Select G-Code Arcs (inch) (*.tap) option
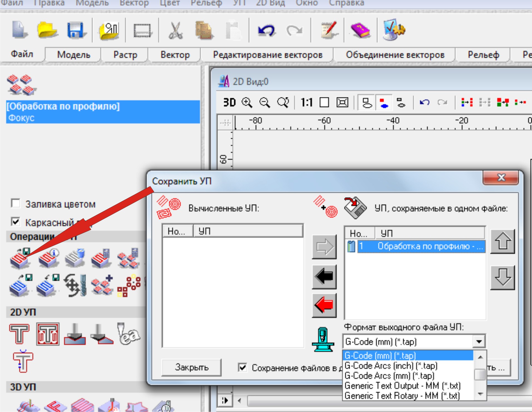 (391, 366)
